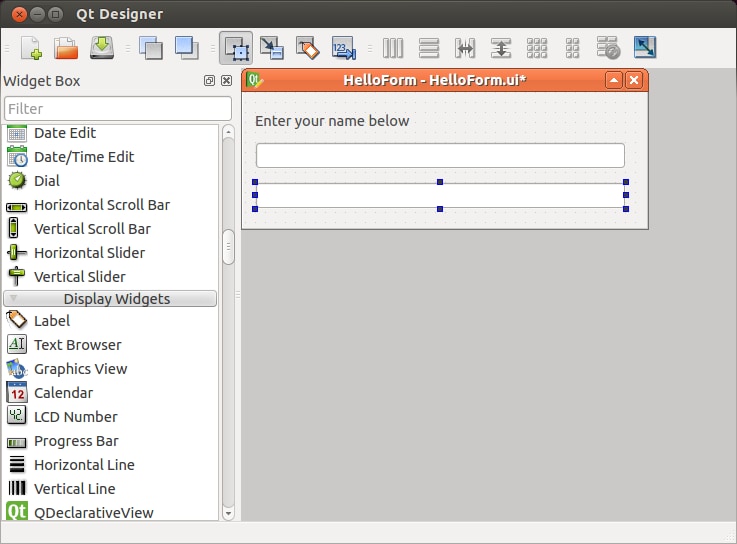This screenshot has height=544, width=737.
Task: Apply Lay Out in a Grid
Action: [x=537, y=48]
